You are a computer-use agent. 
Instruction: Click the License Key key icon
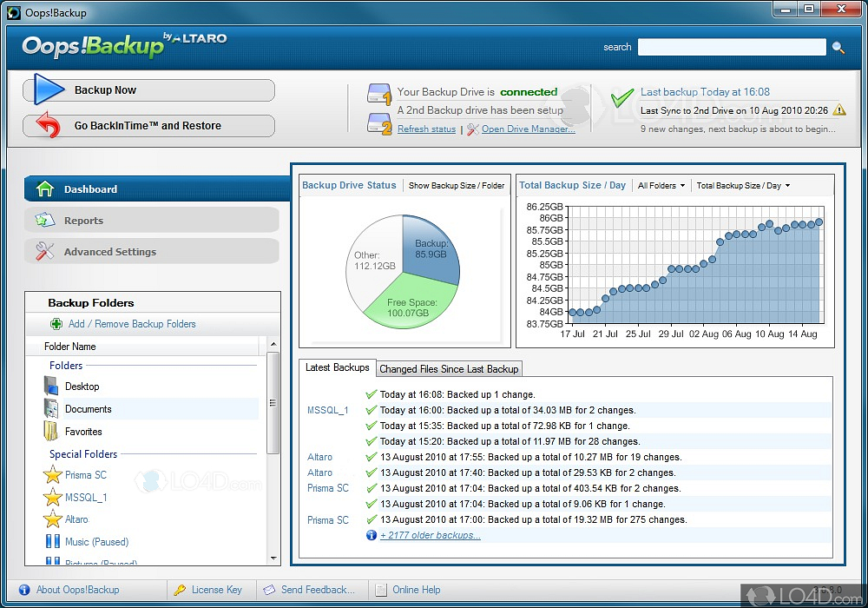tap(179, 590)
